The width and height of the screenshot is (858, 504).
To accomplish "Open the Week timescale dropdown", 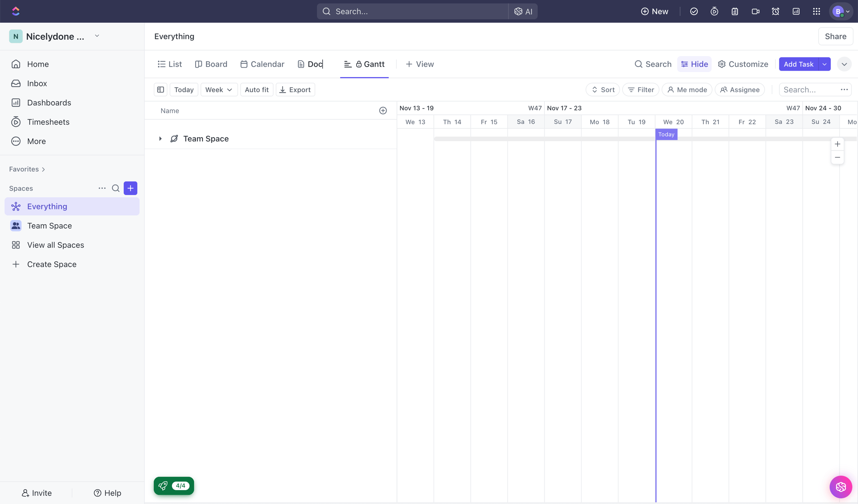I will [219, 90].
